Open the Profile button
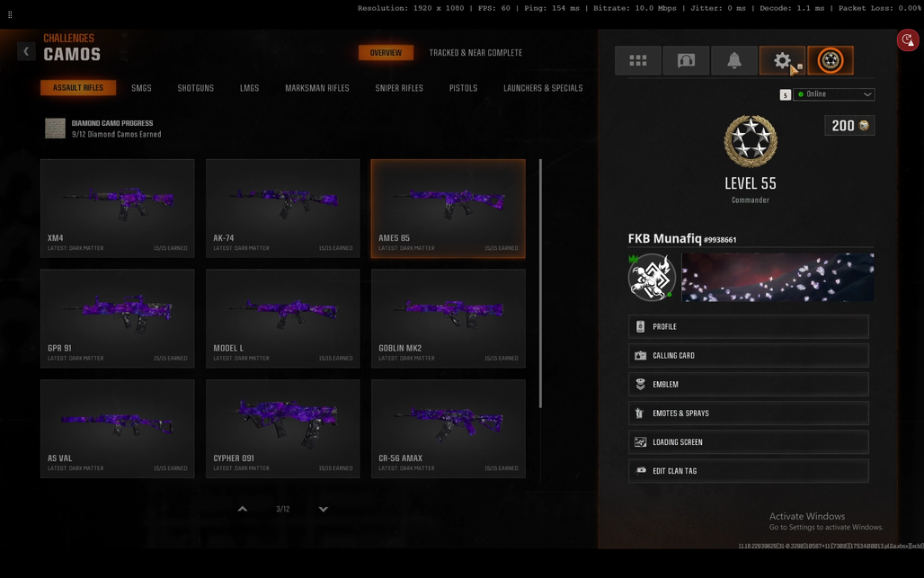 click(749, 326)
